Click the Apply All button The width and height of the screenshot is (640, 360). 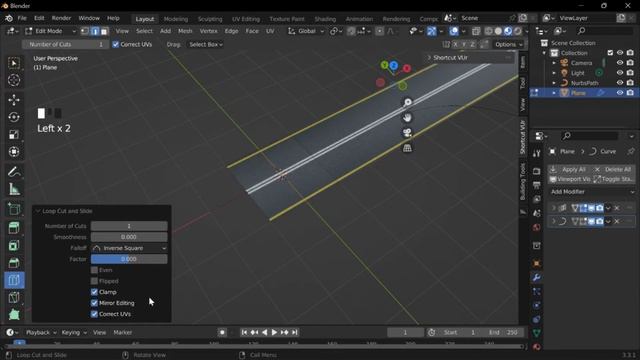coord(569,169)
